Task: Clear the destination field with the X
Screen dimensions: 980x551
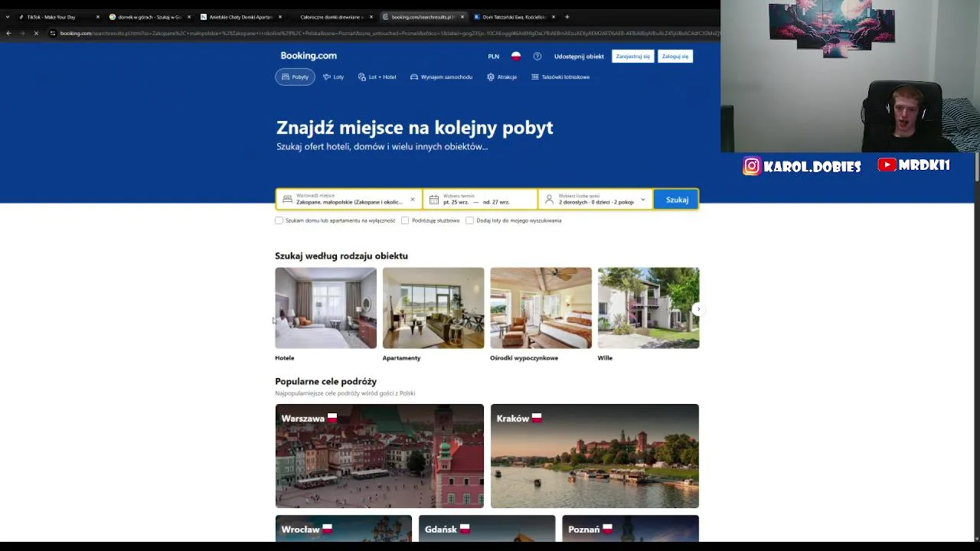Action: coord(412,200)
